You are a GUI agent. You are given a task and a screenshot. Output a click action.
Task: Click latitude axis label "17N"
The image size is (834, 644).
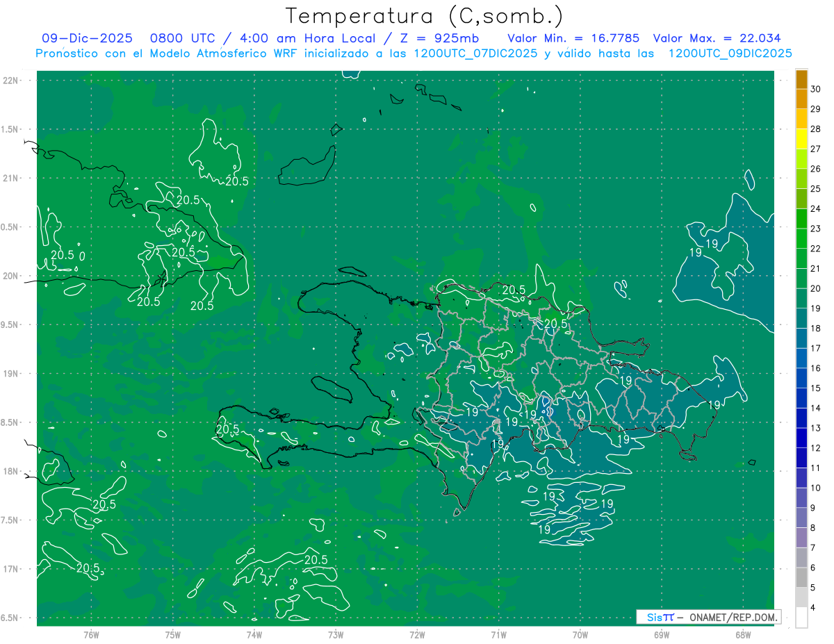(12, 569)
